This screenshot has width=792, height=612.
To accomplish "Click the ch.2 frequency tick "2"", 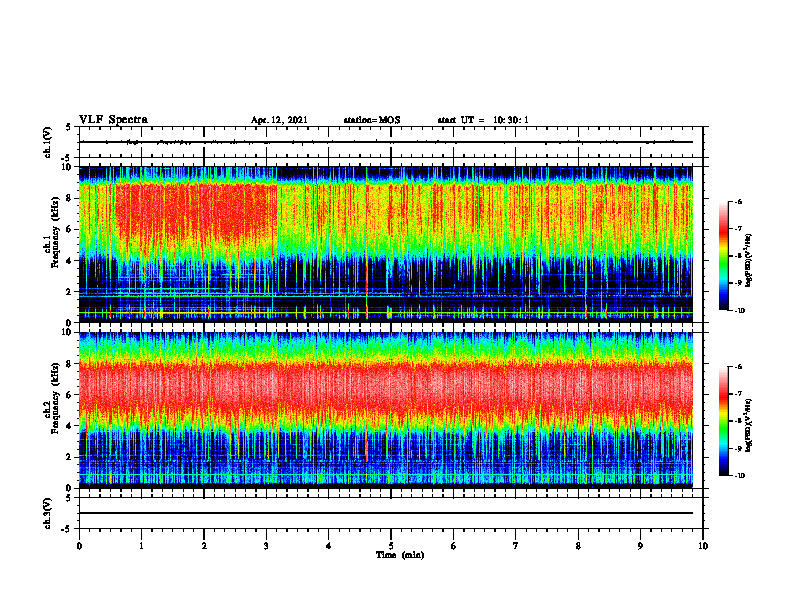I will point(70,457).
